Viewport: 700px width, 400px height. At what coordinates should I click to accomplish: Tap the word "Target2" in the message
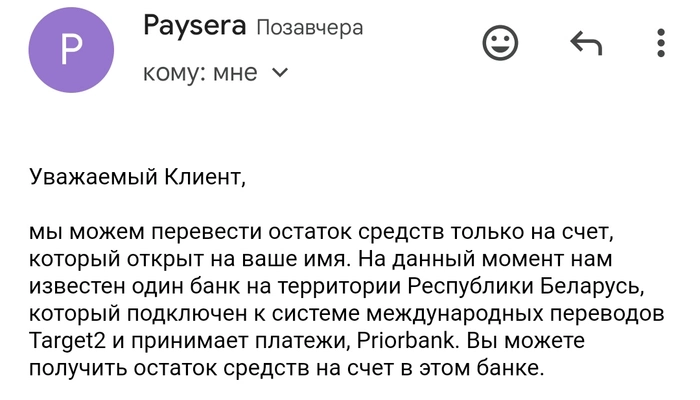67,341
